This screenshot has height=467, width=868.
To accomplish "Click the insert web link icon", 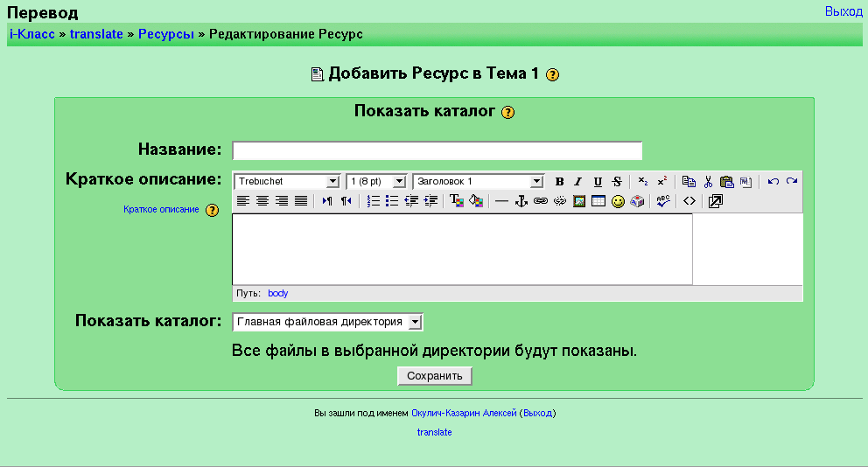I will [x=540, y=201].
